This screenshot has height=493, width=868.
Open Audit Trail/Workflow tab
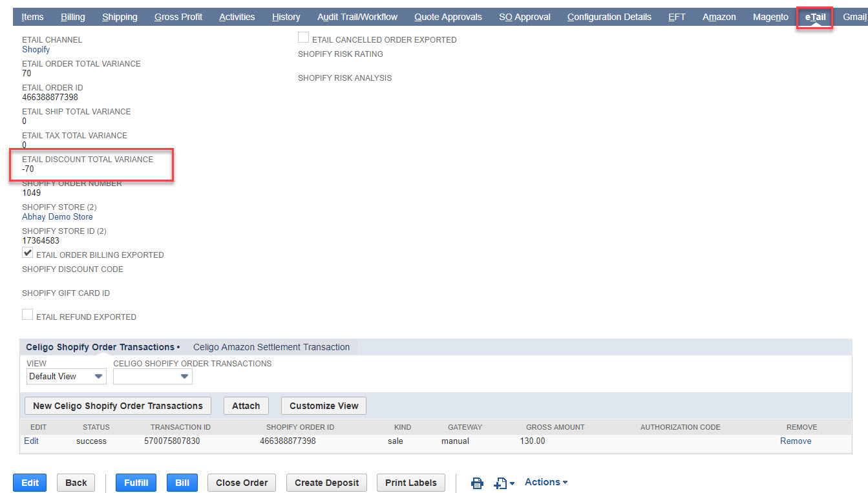tap(357, 17)
